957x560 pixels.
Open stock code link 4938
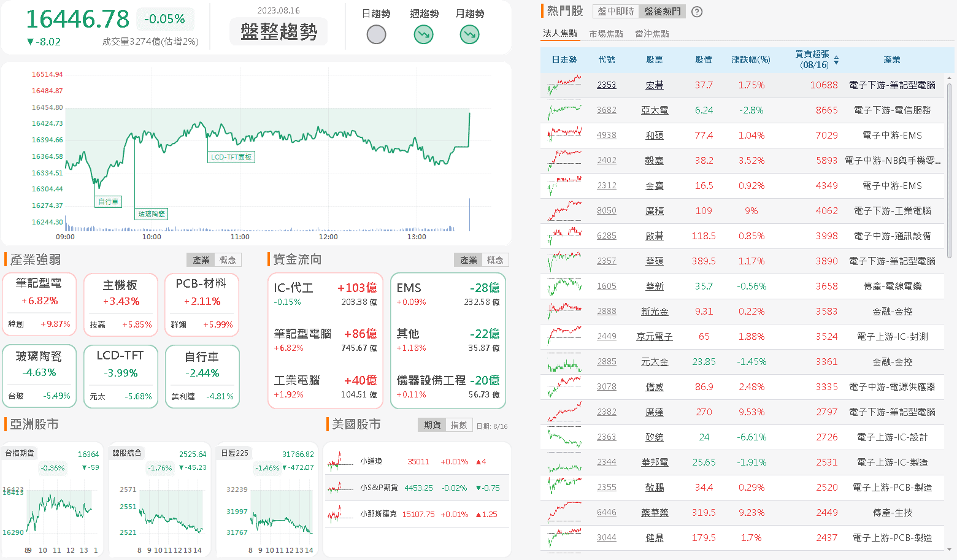click(606, 135)
